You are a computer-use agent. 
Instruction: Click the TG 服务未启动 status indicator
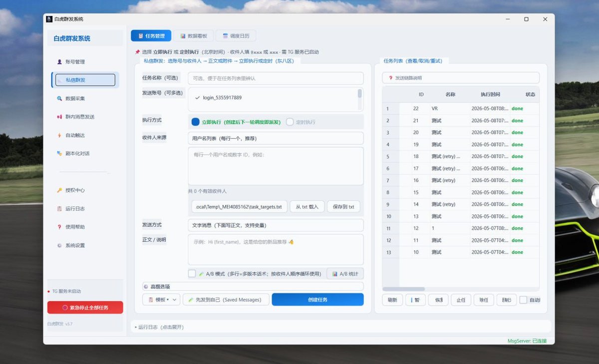click(64, 291)
